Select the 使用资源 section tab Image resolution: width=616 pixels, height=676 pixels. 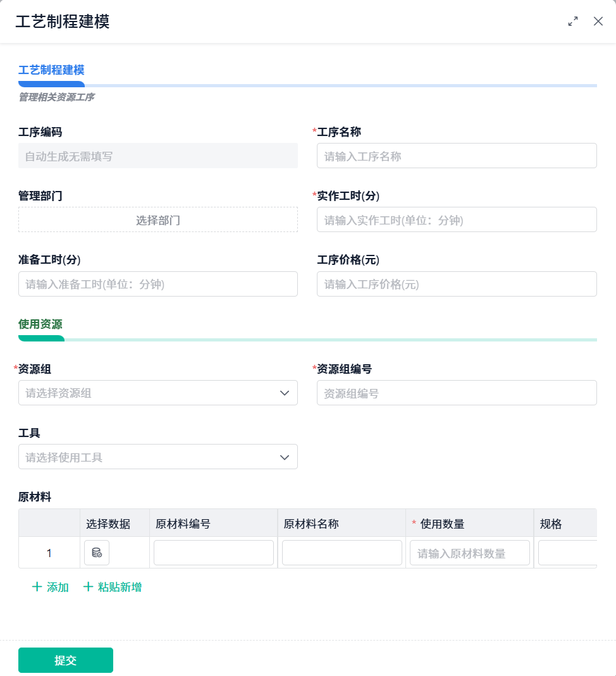pyautogui.click(x=40, y=324)
